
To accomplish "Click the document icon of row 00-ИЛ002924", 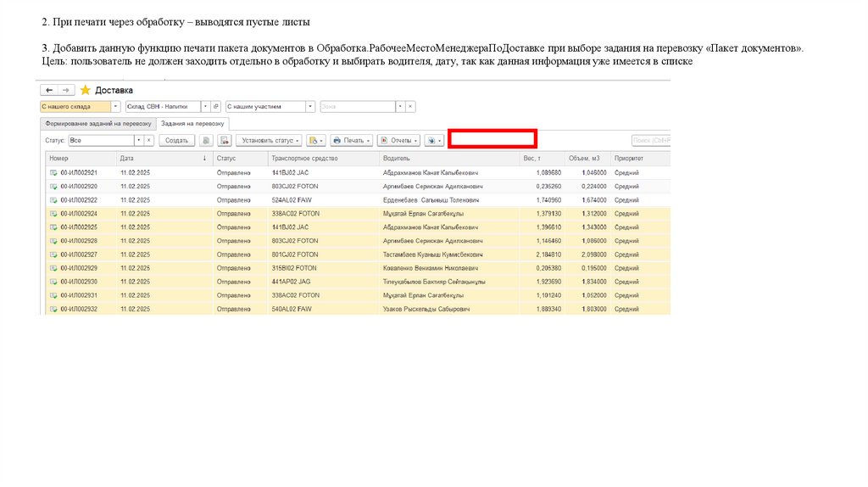I will point(53,214).
